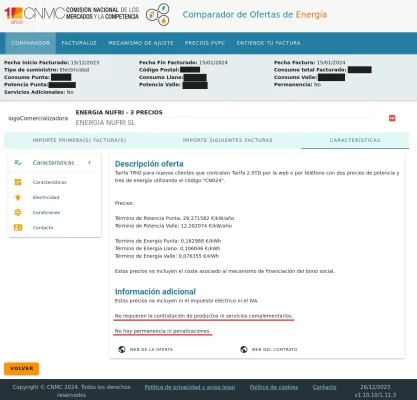Viewport: 417px width, 400px height.
Task: Click the contact card icon beside Contacto
Action: click(18, 228)
